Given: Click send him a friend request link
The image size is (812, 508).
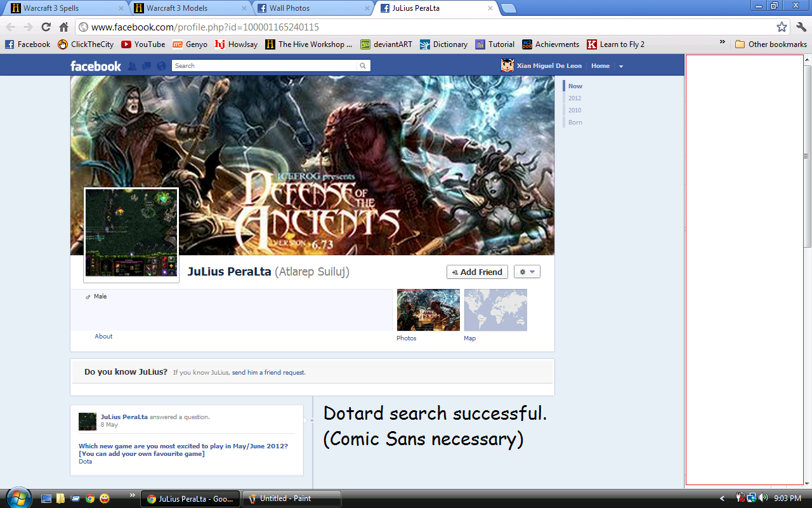Looking at the screenshot, I should click(x=268, y=373).
